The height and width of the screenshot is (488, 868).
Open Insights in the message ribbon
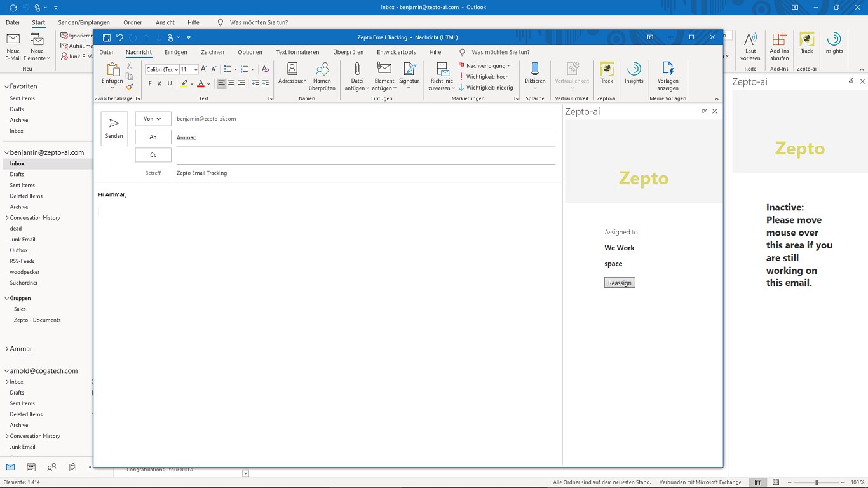pyautogui.click(x=634, y=74)
